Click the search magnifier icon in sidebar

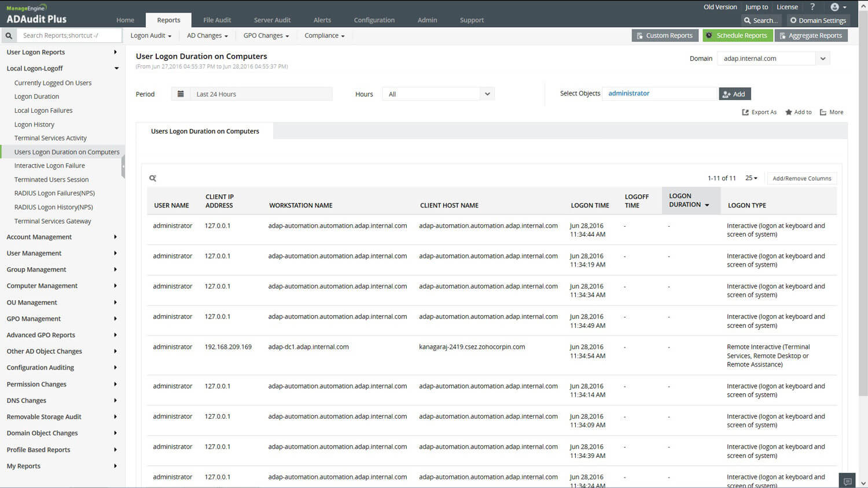click(9, 36)
